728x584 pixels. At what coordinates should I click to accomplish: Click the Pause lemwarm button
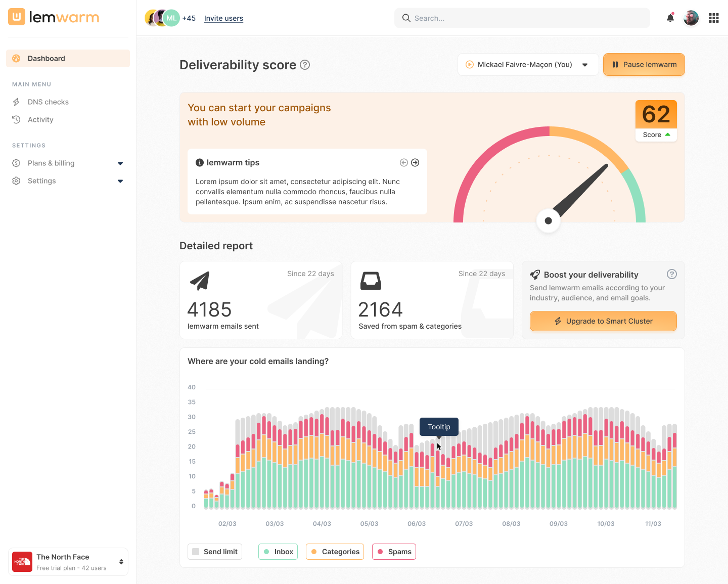[x=644, y=65]
